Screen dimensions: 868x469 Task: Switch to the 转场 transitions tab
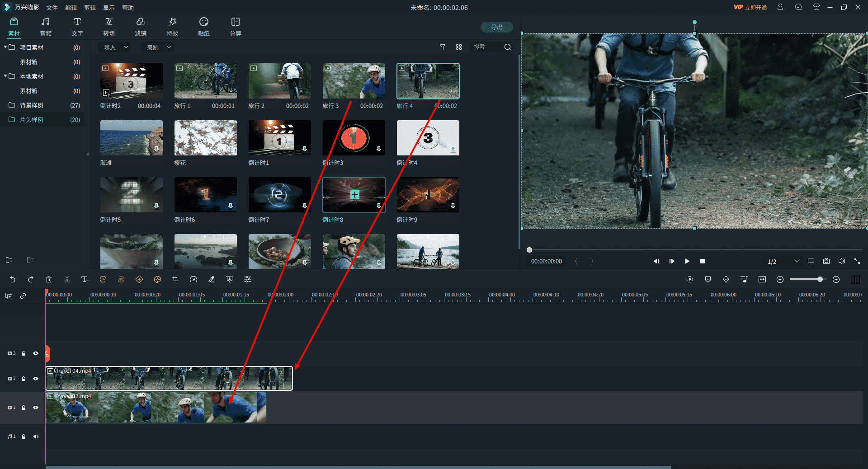pyautogui.click(x=109, y=27)
